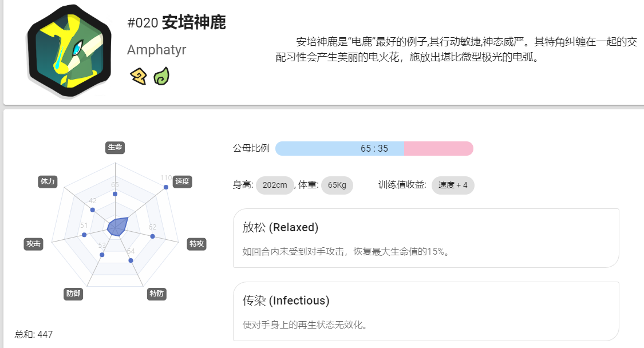Click the 速度 stat label on radar chart

[183, 181]
